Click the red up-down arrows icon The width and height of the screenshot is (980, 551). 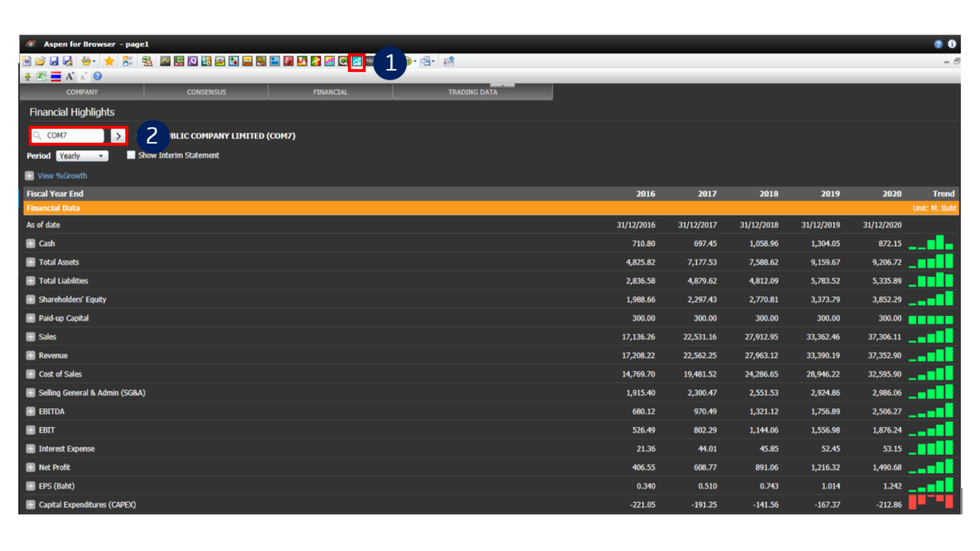302,62
